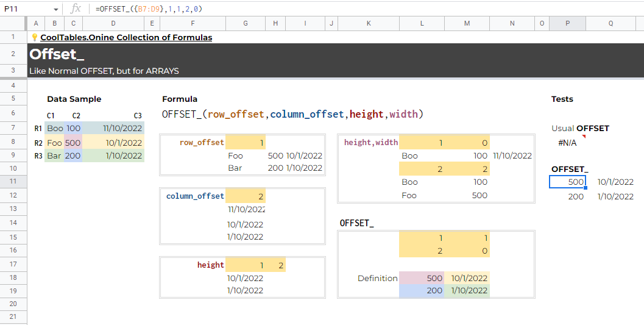Select the column K header

(x=369, y=23)
